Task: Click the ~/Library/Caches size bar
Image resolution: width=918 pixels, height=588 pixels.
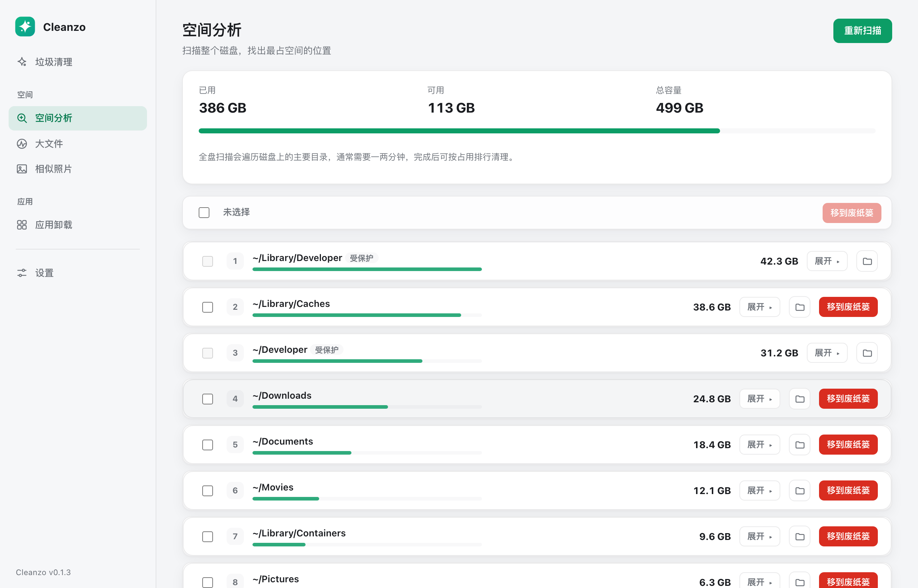Action: click(367, 316)
